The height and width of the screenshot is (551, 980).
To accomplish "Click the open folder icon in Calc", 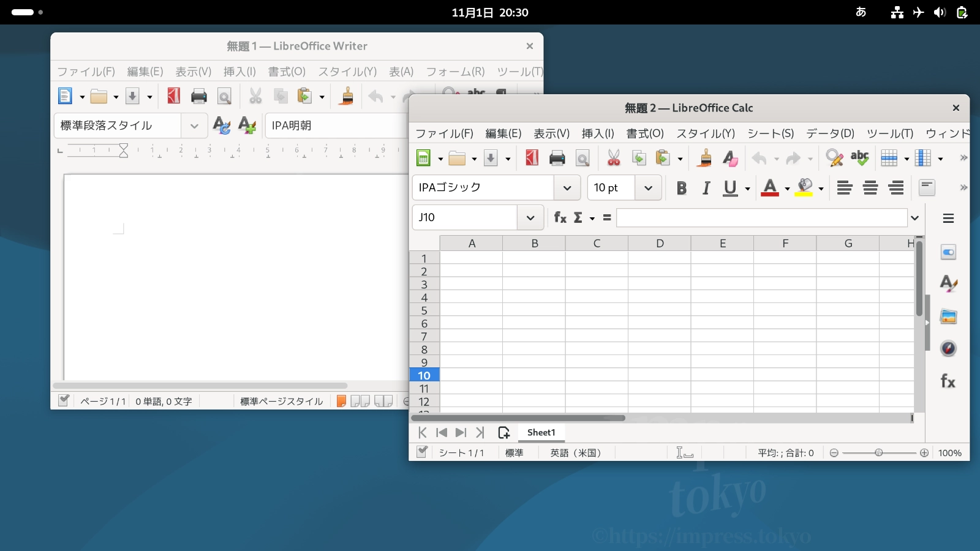I will (457, 159).
